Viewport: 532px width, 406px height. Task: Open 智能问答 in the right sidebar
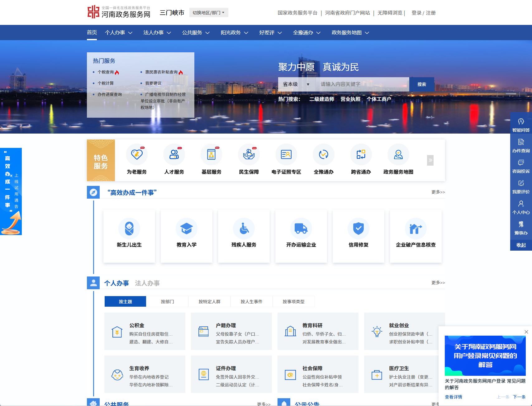point(521,125)
